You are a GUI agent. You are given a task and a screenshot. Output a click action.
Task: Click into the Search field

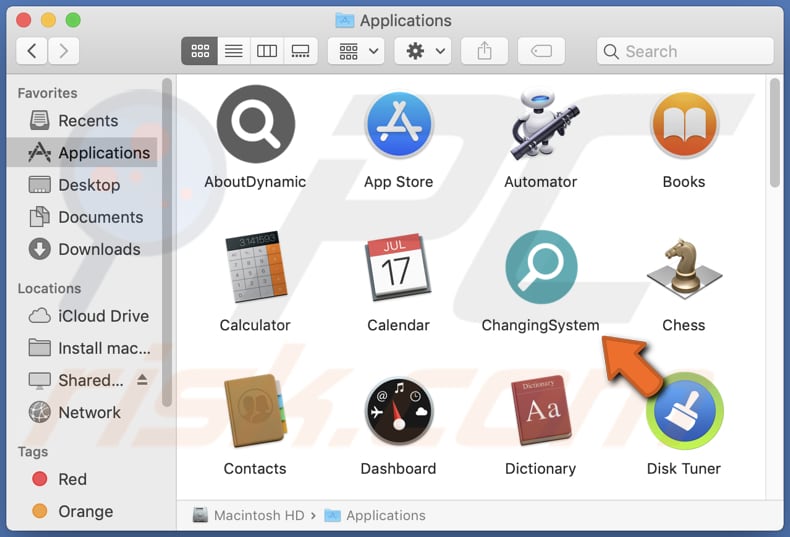685,51
